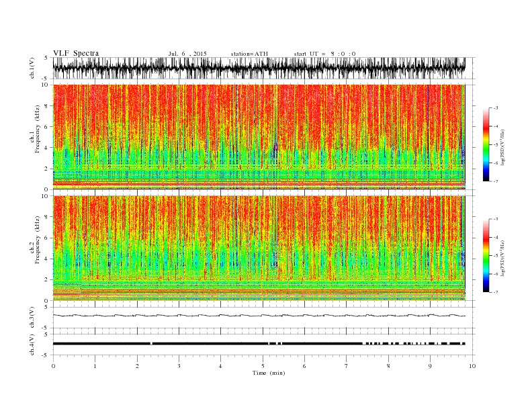532x411 pixels.
Task: Click the time-axis tick label "9"
Action: point(430,366)
